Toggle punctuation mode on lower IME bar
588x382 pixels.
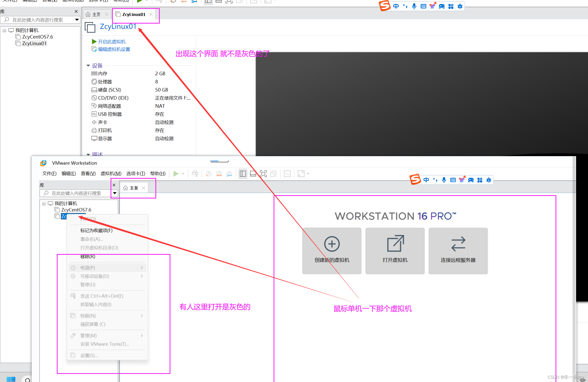[x=435, y=180]
